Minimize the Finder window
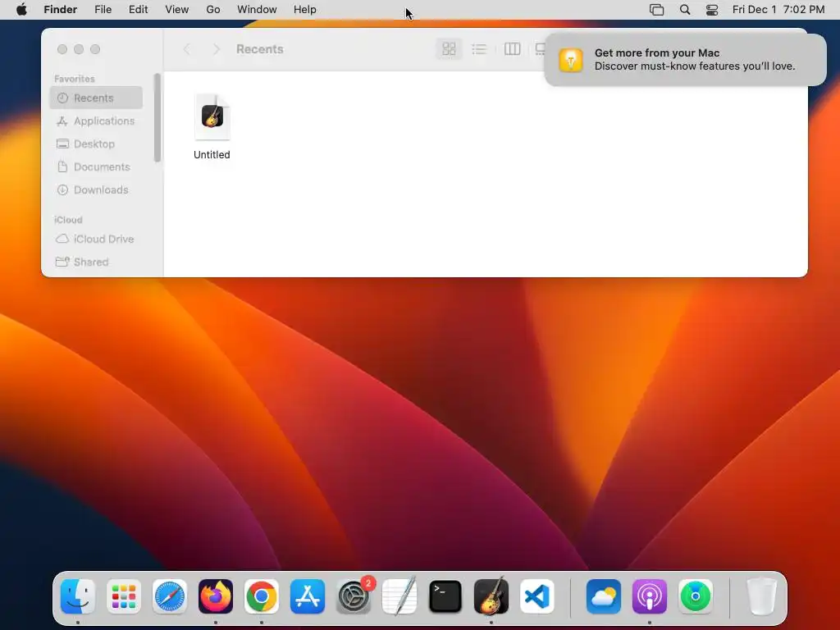Screen dimensions: 840x630 pyautogui.click(x=79, y=49)
